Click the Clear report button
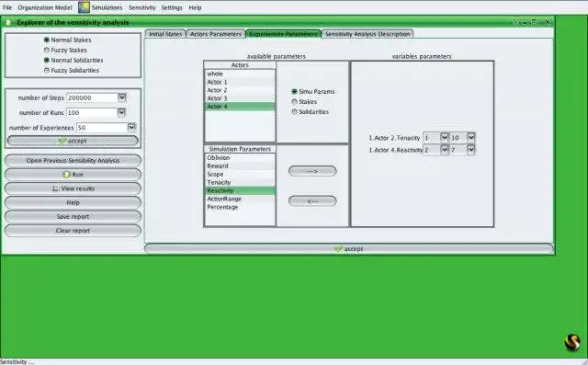 [x=73, y=231]
